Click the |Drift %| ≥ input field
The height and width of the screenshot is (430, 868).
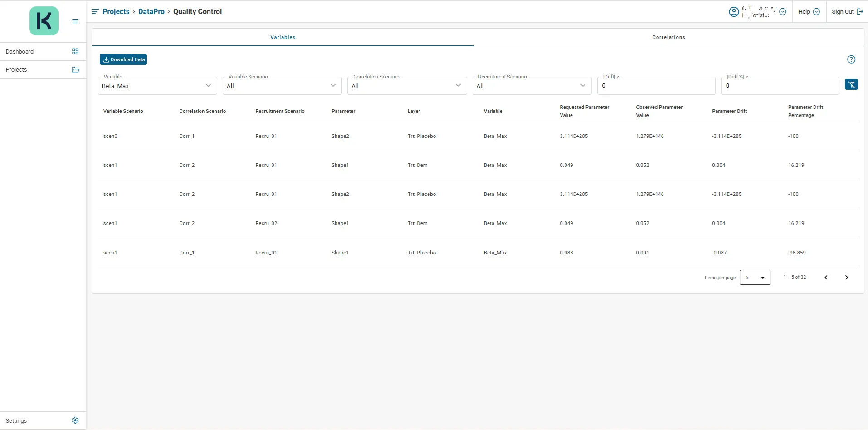(x=780, y=86)
